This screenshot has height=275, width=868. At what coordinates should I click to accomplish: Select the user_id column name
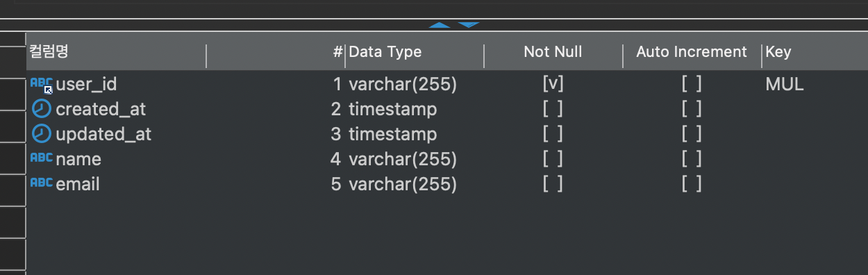86,85
